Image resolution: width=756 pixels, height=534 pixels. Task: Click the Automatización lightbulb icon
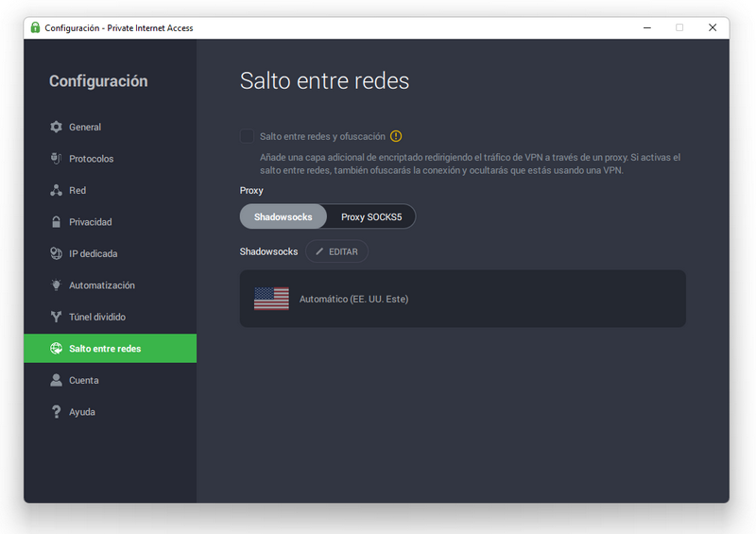(x=56, y=285)
